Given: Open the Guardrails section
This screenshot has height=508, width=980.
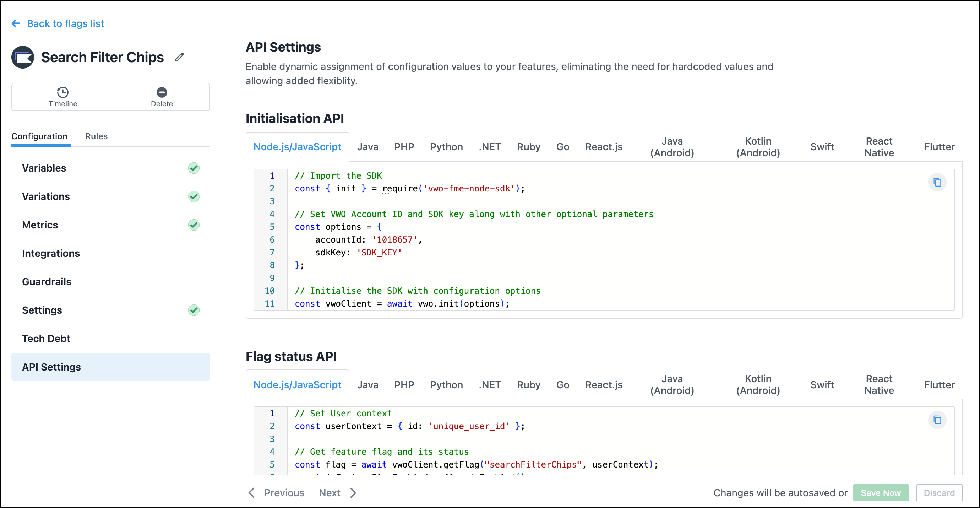Looking at the screenshot, I should 110,282.
